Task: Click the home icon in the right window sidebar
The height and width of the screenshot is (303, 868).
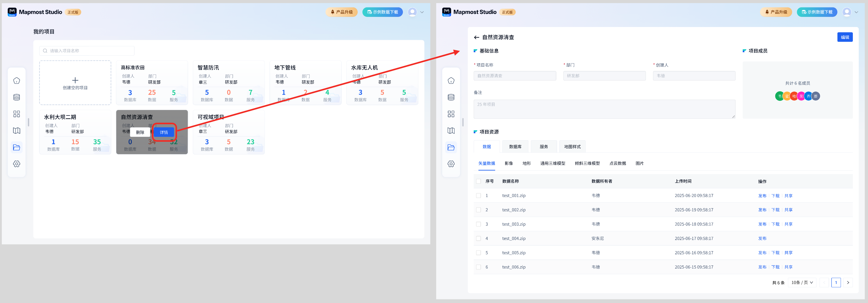Action: tap(451, 81)
